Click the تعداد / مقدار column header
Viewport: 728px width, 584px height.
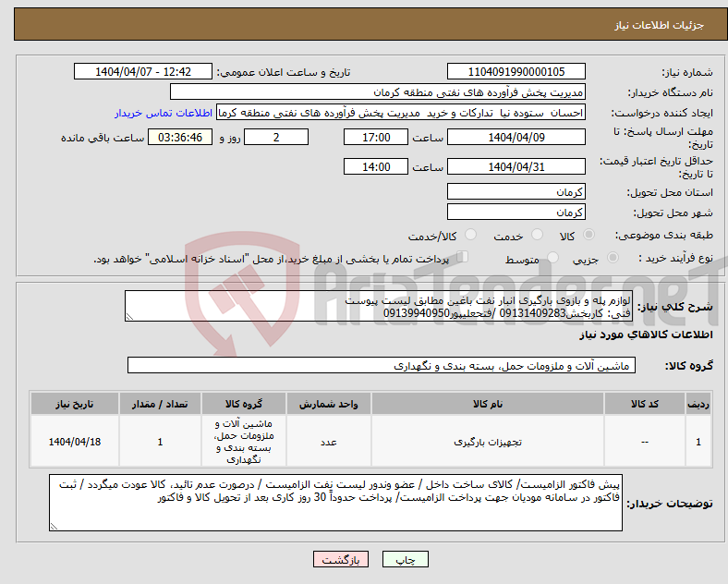coord(160,404)
